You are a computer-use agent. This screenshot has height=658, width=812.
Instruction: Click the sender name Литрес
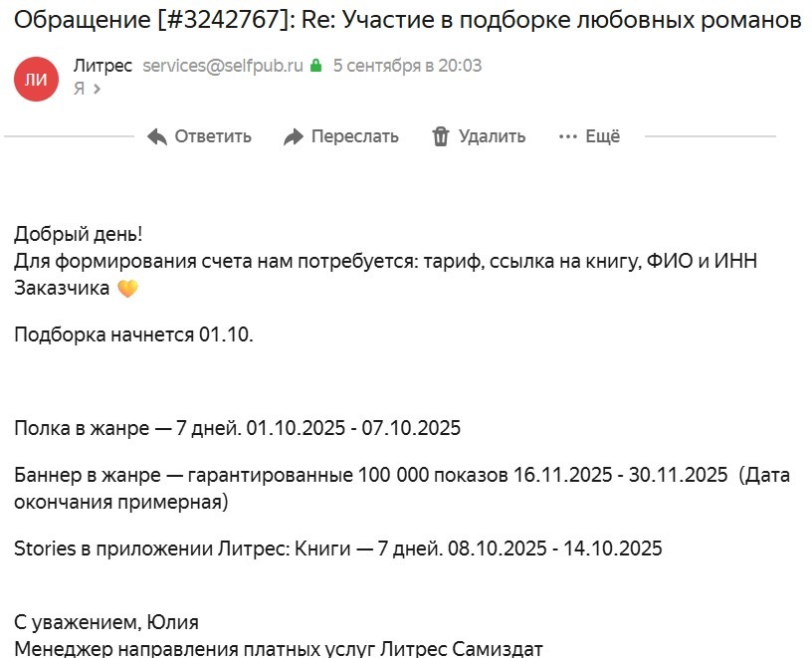point(102,66)
